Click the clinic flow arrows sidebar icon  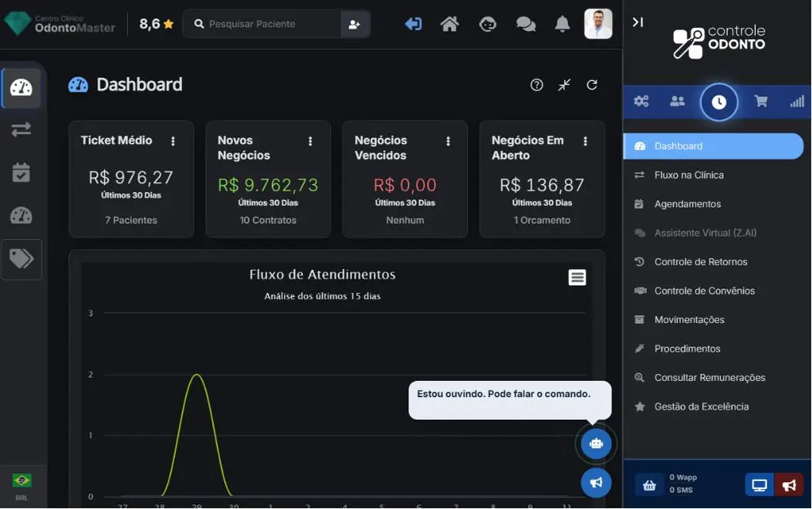point(22,130)
